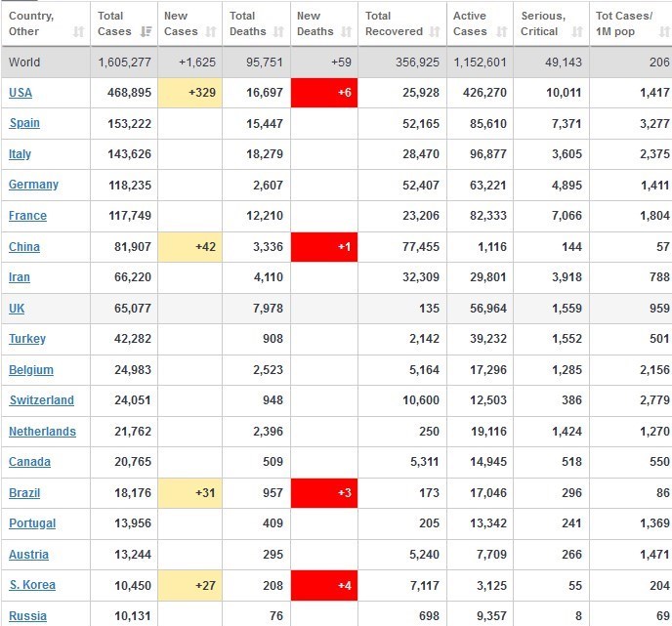
Task: Open the China country link
Action: point(24,247)
